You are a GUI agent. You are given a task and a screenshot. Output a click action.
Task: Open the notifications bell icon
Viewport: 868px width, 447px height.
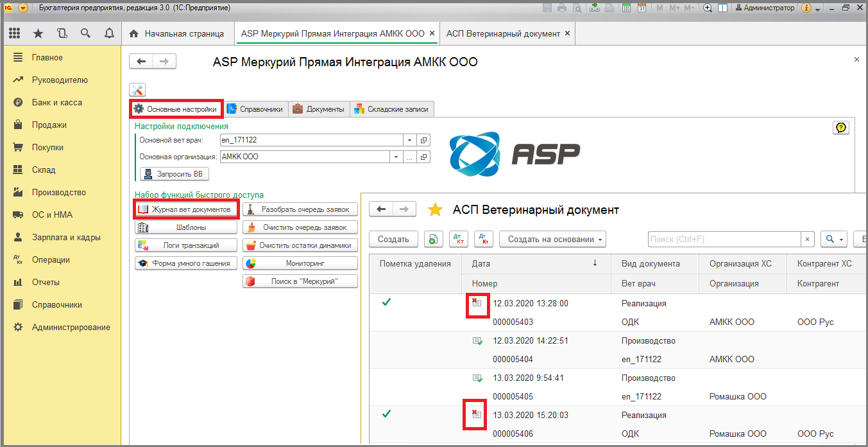pyautogui.click(x=109, y=33)
